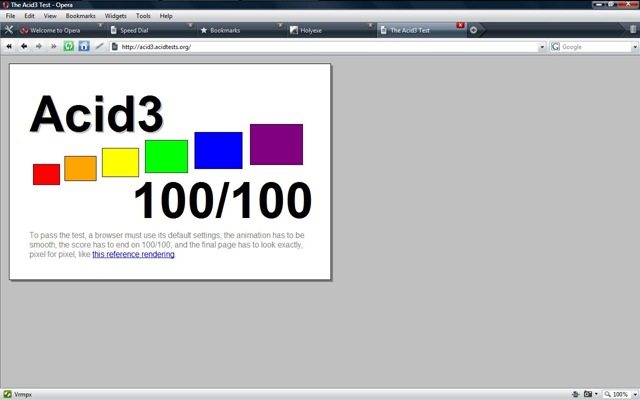Click the Acid3 heading text
Viewport: 640px width, 400px height.
pos(96,114)
